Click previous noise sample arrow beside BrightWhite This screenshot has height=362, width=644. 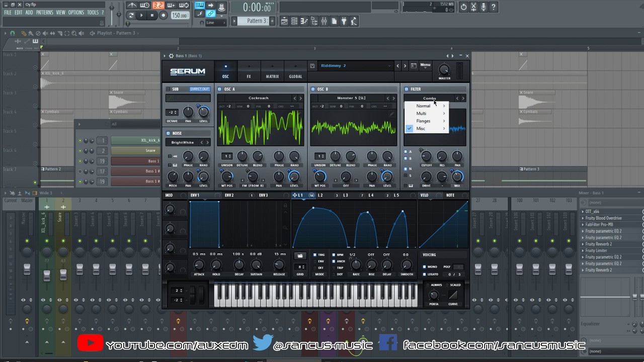(202, 143)
